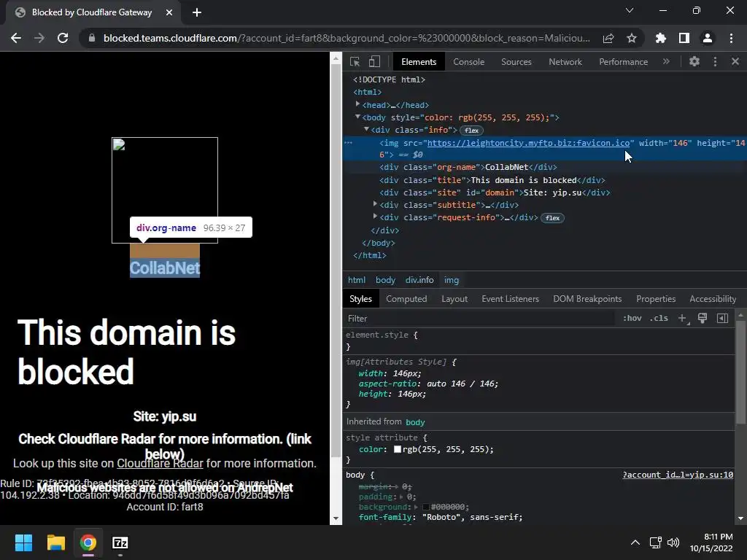Reload the blocked page
Screen dimensions: 747x560
coord(63,38)
